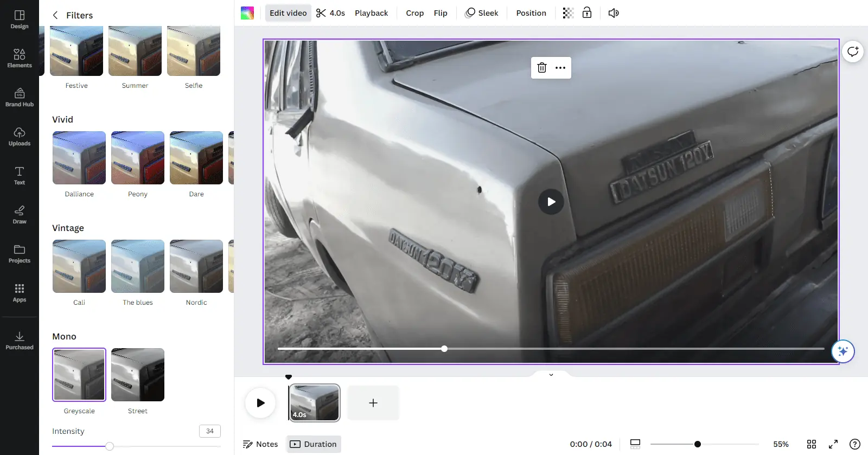This screenshot has height=455, width=868.
Task: Click the add comment bubble icon
Action: click(x=853, y=52)
